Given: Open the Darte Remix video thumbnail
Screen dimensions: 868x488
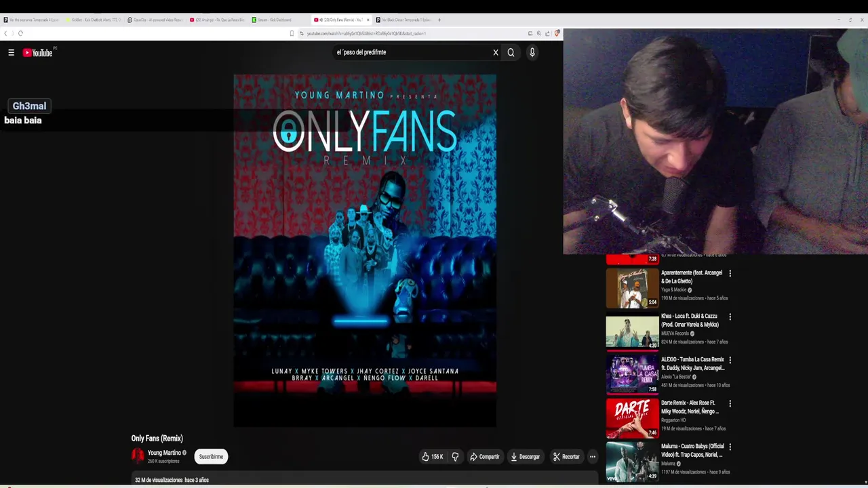Looking at the screenshot, I should coord(632,418).
